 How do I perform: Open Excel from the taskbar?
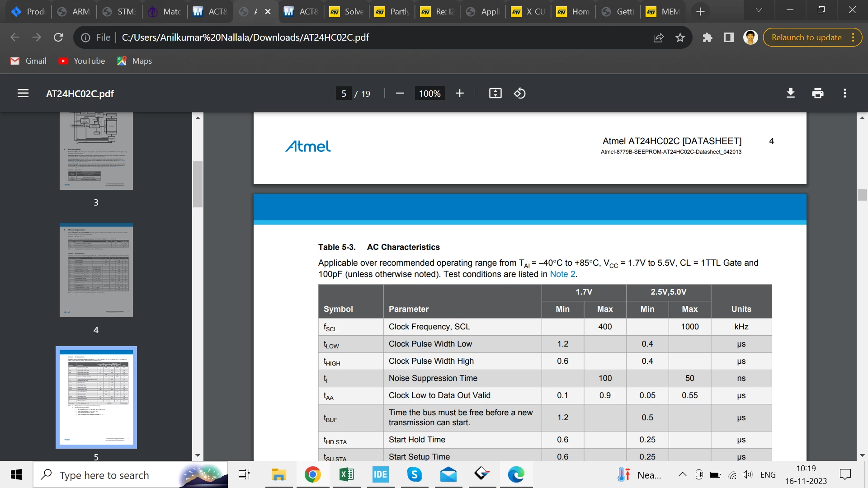coord(347,475)
